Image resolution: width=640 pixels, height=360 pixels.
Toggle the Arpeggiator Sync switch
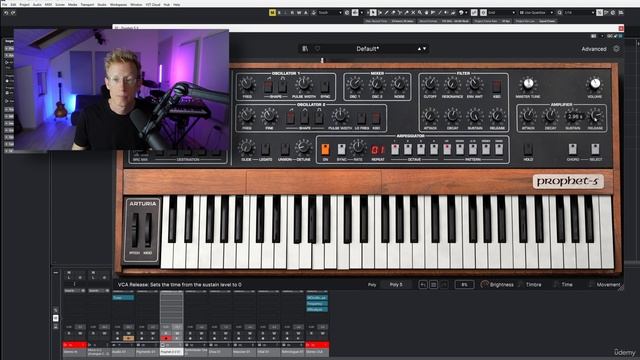coord(341,149)
